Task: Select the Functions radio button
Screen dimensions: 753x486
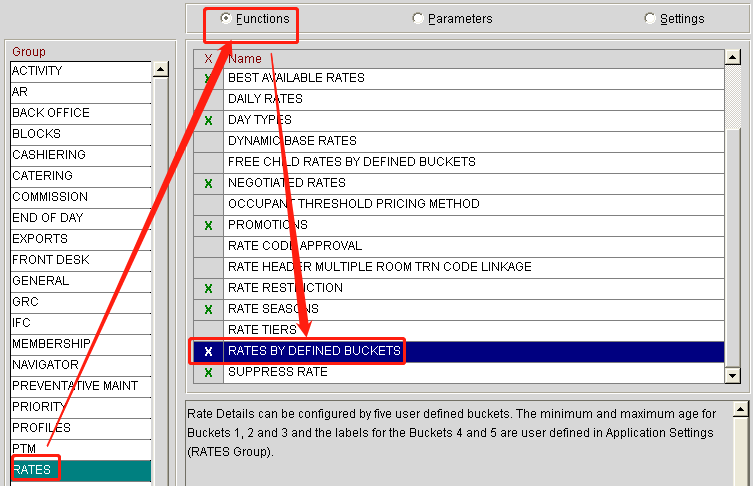Action: (226, 18)
